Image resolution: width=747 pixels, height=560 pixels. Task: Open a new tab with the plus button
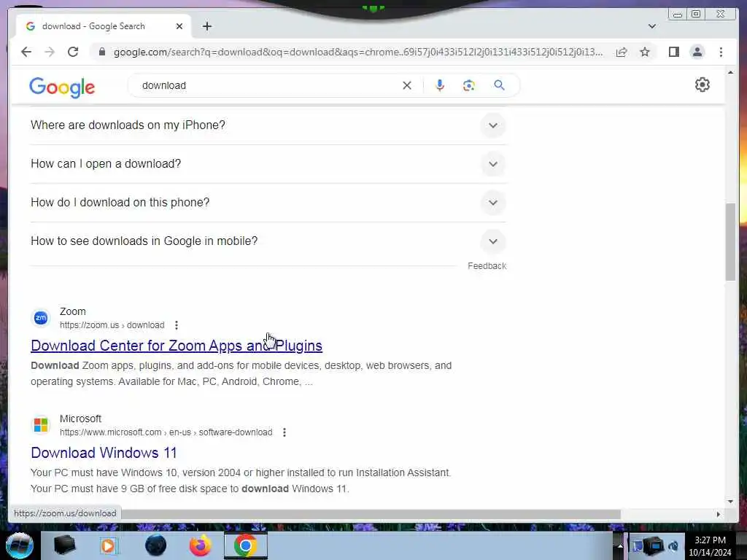click(206, 26)
